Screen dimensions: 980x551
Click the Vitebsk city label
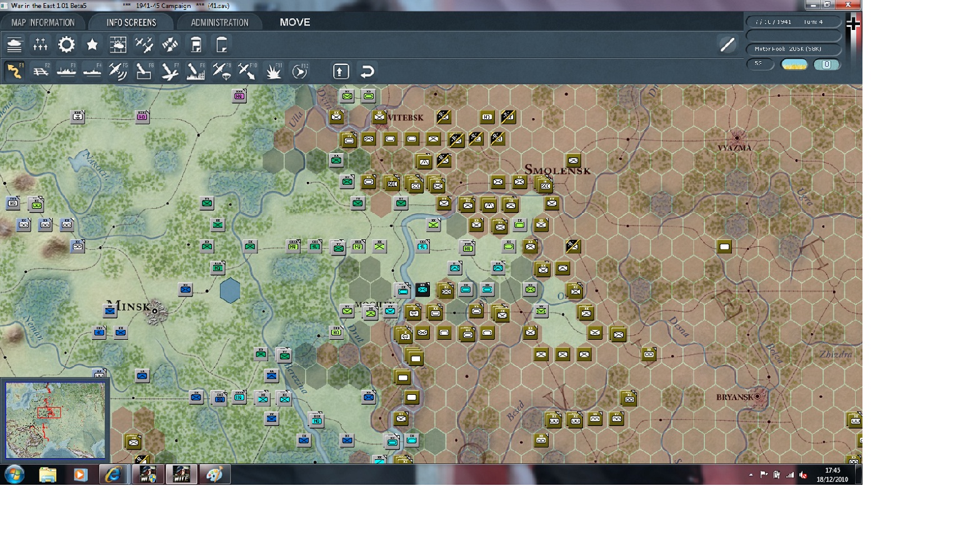(x=406, y=117)
